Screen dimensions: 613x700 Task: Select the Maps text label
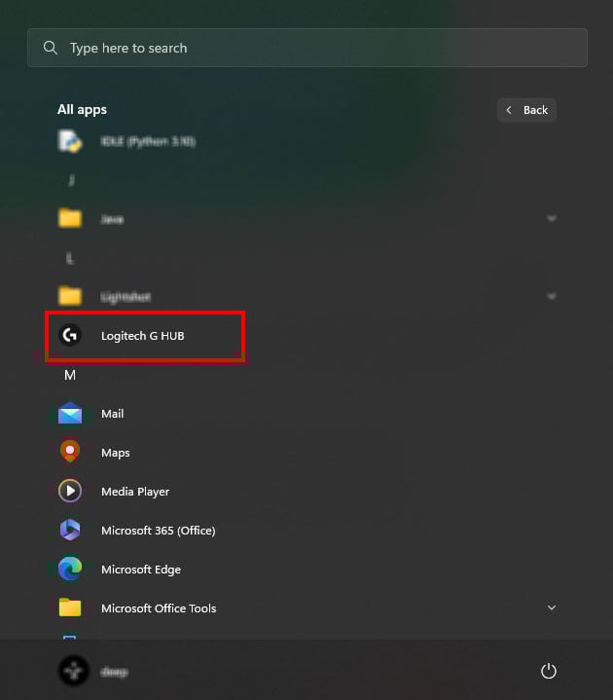tap(116, 453)
